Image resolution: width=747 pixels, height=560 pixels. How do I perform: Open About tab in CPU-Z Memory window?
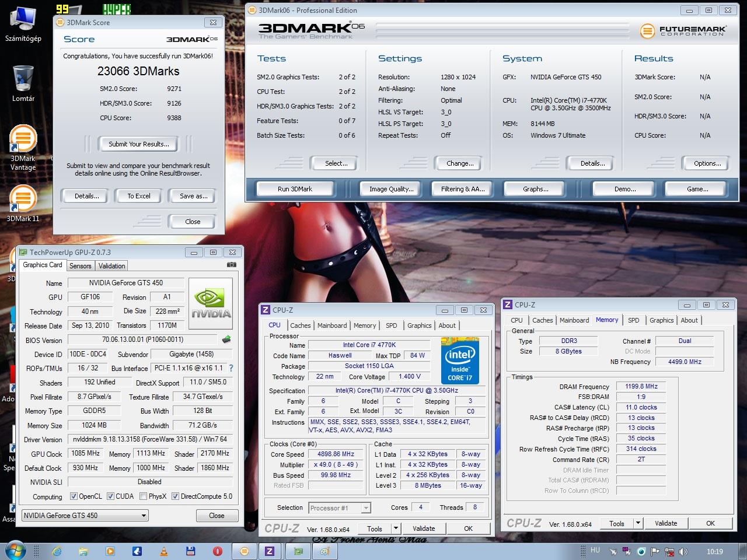coord(689,320)
